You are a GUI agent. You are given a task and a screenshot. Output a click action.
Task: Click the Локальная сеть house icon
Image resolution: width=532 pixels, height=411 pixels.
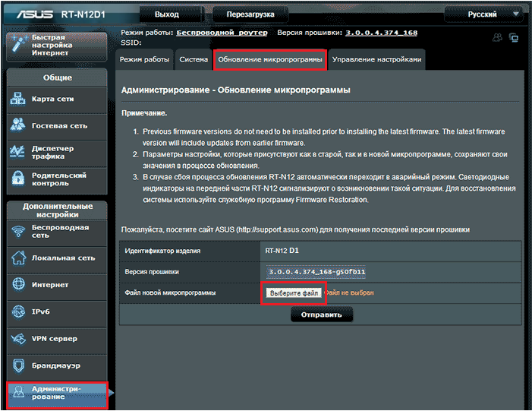pos(19,258)
